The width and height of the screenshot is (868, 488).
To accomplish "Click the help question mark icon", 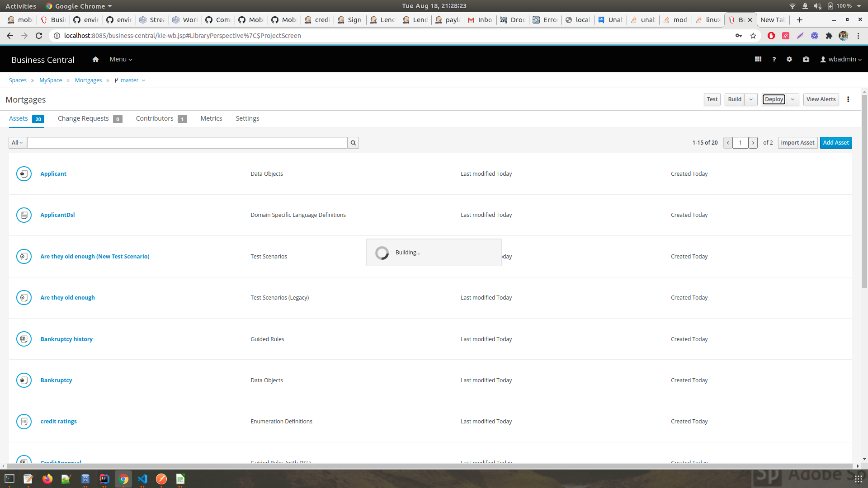I will 774,59.
